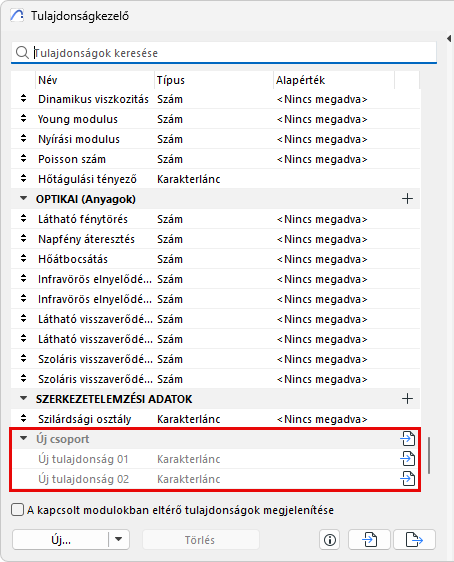Add property to SZERKEZETELEMZÉSI ADATOK with plus
This screenshot has height=562, width=454.
[407, 399]
